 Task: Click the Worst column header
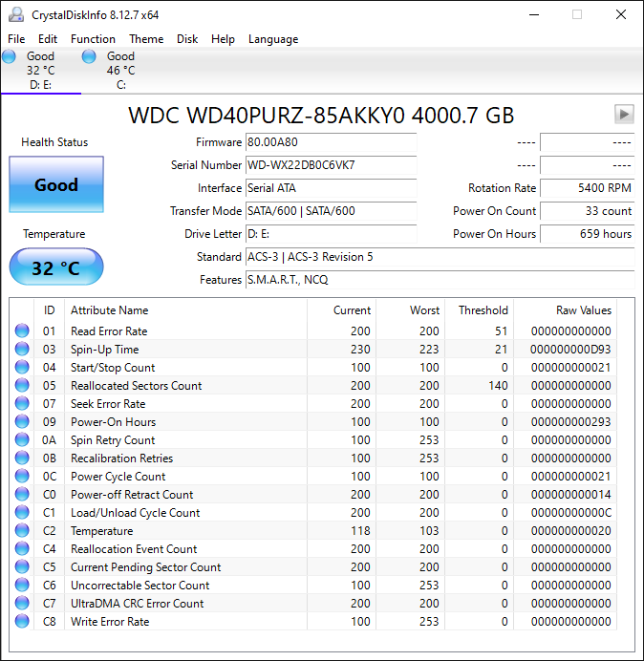(410, 310)
